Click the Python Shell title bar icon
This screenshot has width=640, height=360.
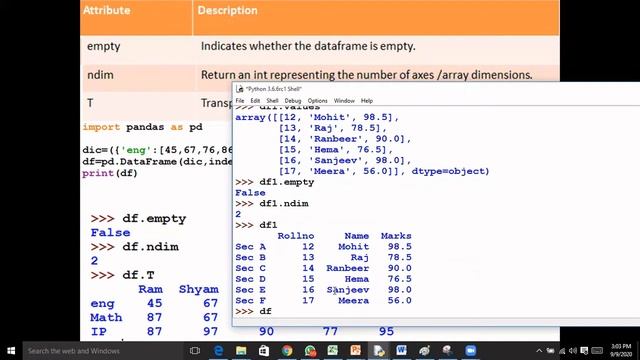point(240,89)
